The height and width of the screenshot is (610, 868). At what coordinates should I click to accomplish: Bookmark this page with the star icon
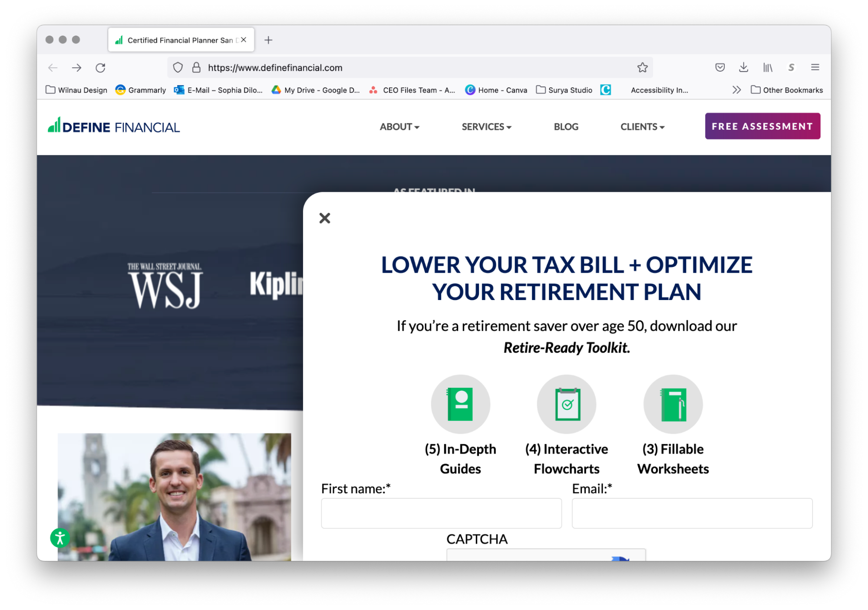click(x=642, y=67)
